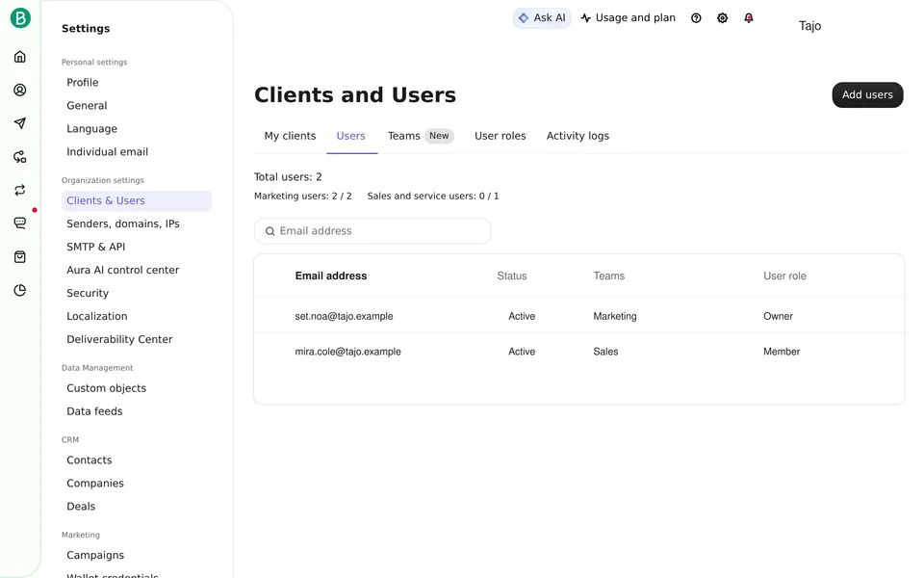Image resolution: width=924 pixels, height=578 pixels.
Task: Focus the Email address search field
Action: [x=372, y=231]
